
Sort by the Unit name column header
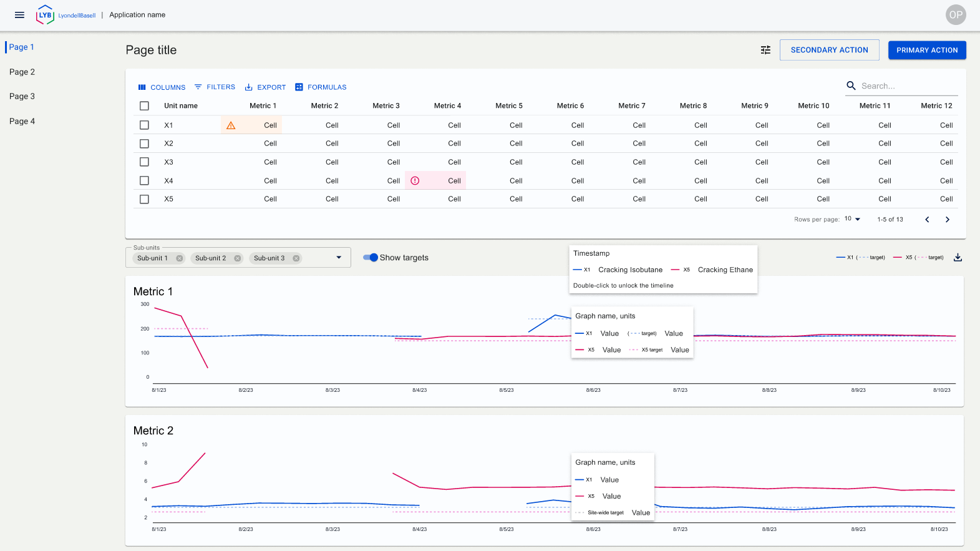[181, 106]
